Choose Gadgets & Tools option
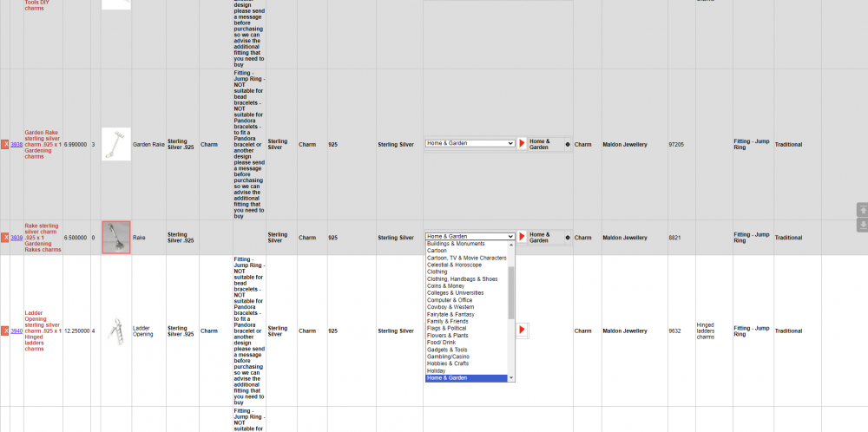This screenshot has width=868, height=432. point(467,350)
